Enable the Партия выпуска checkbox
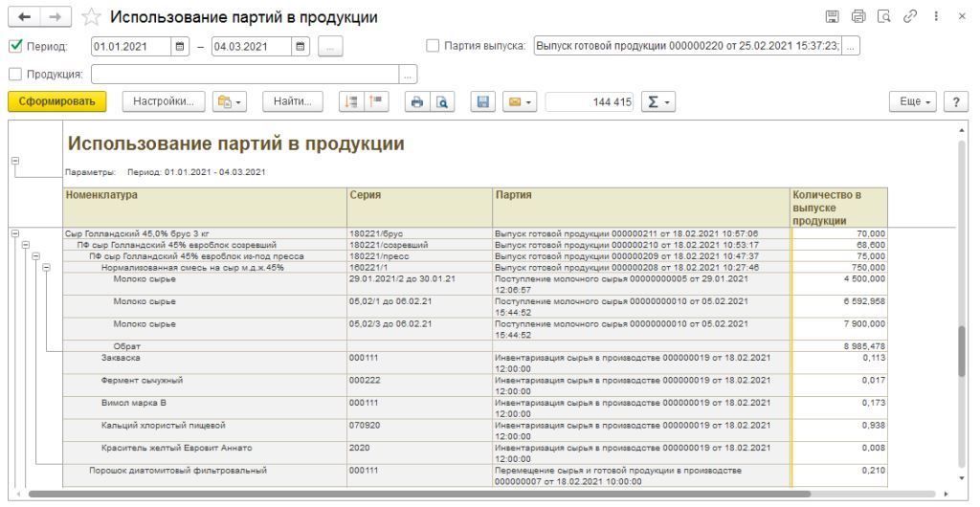This screenshot has height=507, width=980. 433,46
